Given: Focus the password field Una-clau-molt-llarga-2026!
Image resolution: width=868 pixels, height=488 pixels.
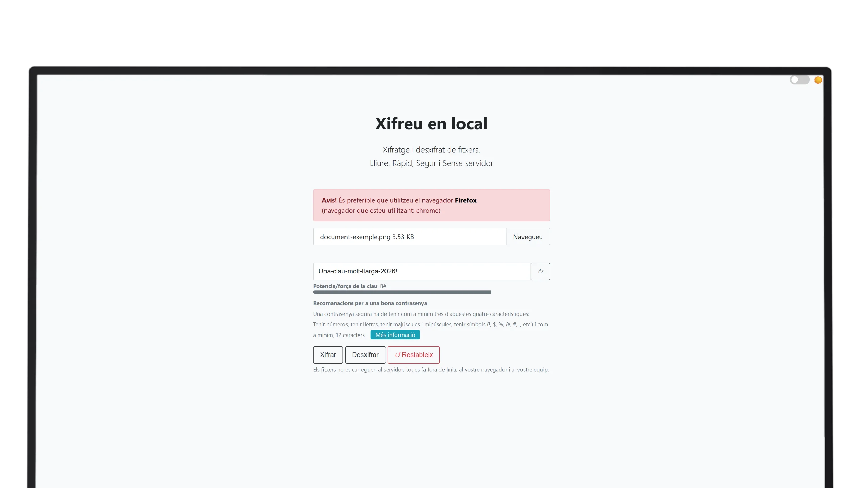Looking at the screenshot, I should (422, 271).
